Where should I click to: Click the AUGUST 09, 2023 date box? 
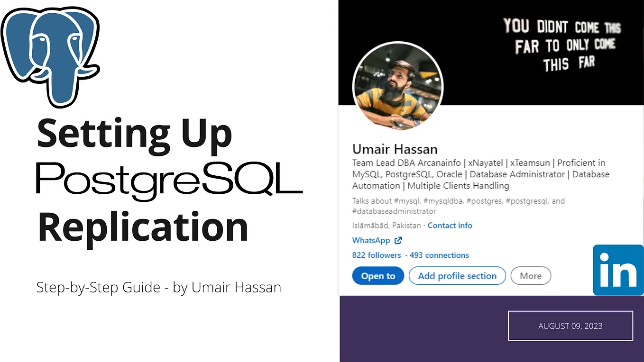[x=570, y=326]
